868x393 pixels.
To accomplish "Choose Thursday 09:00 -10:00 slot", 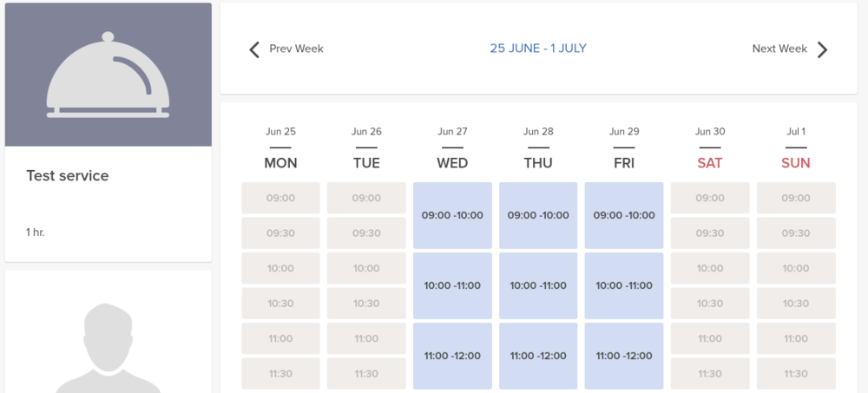I will point(538,215).
